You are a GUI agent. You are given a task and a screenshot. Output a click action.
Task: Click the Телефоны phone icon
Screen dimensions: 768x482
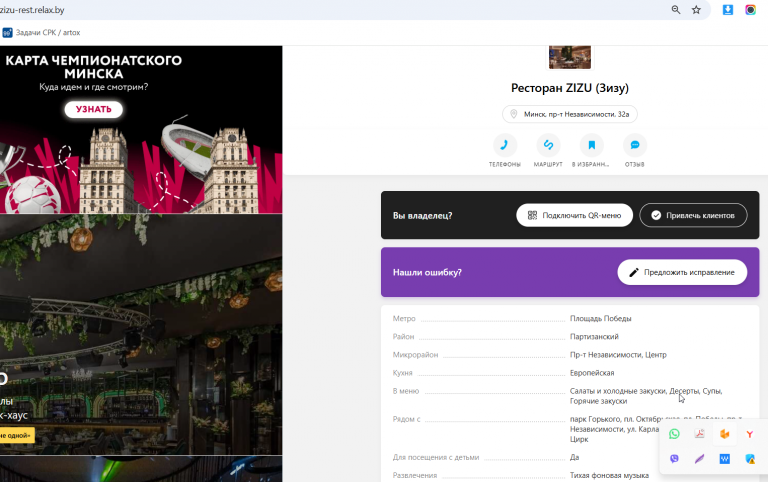(504, 145)
